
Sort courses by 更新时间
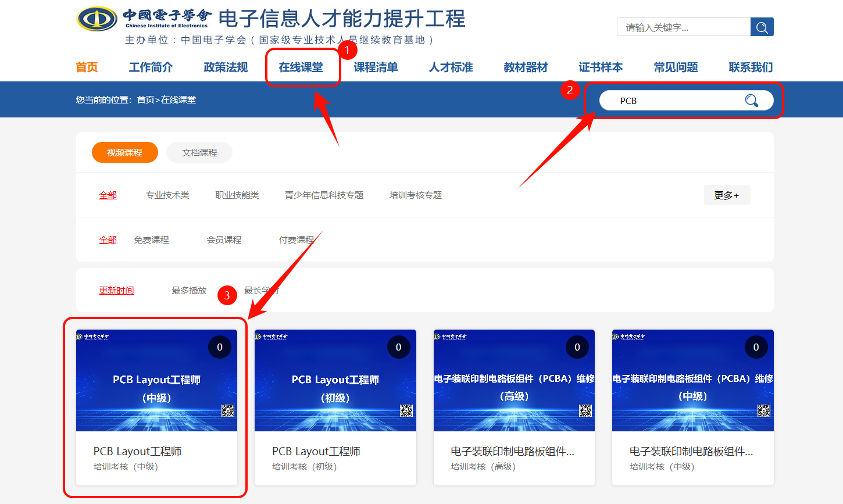(116, 290)
